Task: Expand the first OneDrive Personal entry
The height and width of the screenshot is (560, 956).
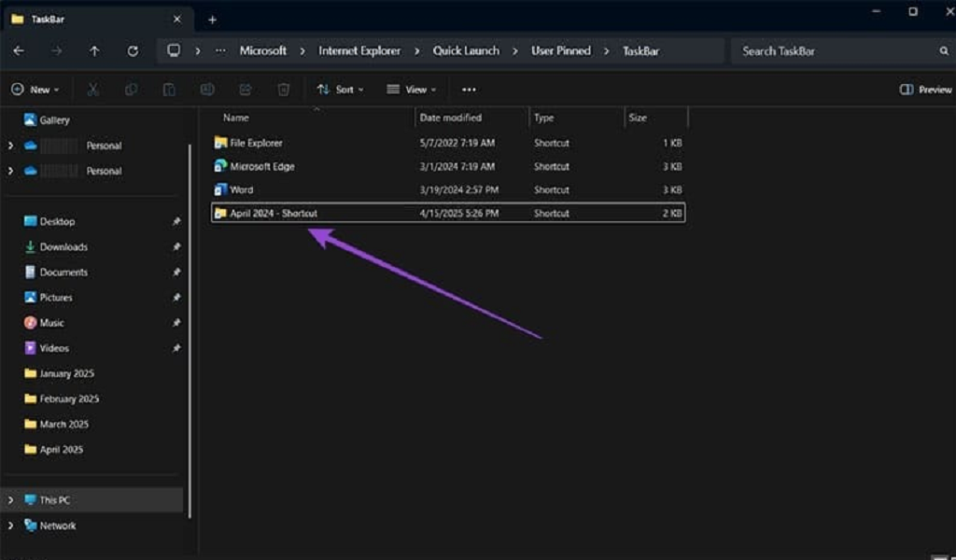Action: click(10, 146)
